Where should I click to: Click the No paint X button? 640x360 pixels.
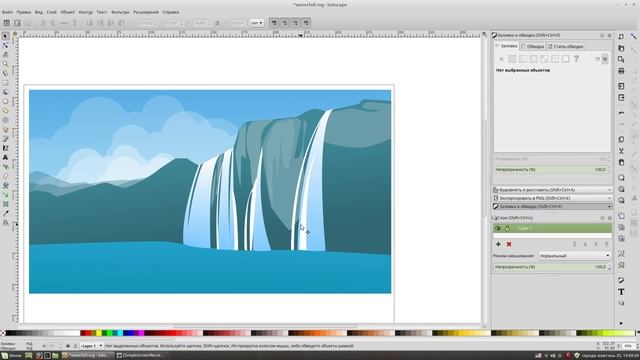tap(502, 59)
